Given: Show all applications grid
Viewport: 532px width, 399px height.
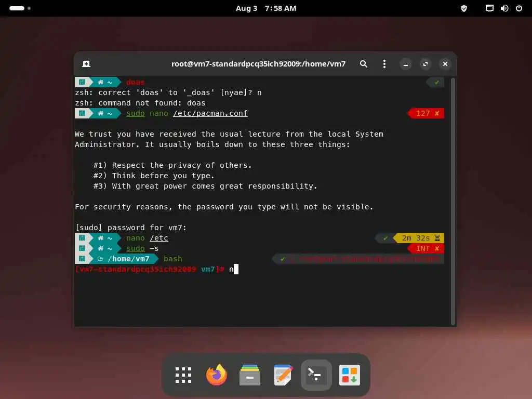Looking at the screenshot, I should [183, 375].
